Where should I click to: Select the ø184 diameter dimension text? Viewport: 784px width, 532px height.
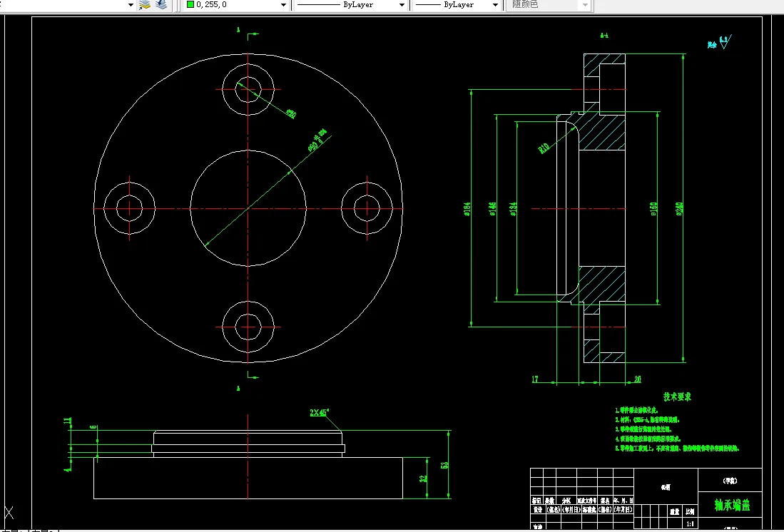pos(467,209)
